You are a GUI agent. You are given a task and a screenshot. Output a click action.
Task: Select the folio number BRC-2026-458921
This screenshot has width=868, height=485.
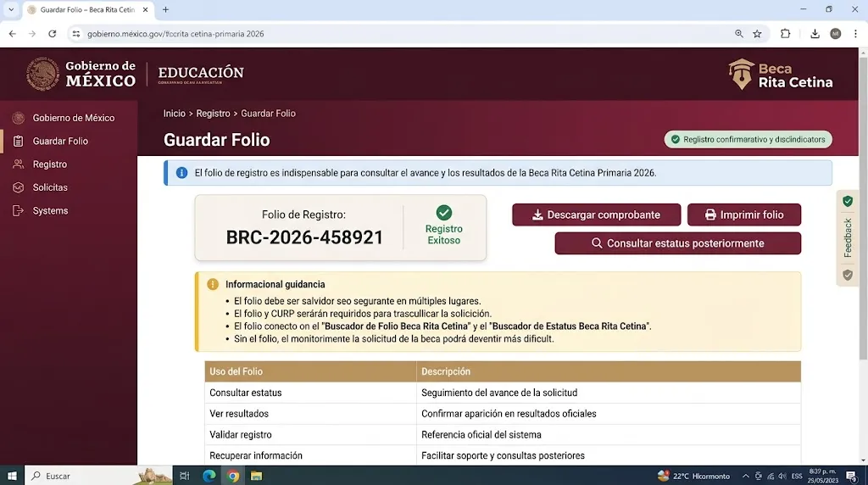click(304, 237)
